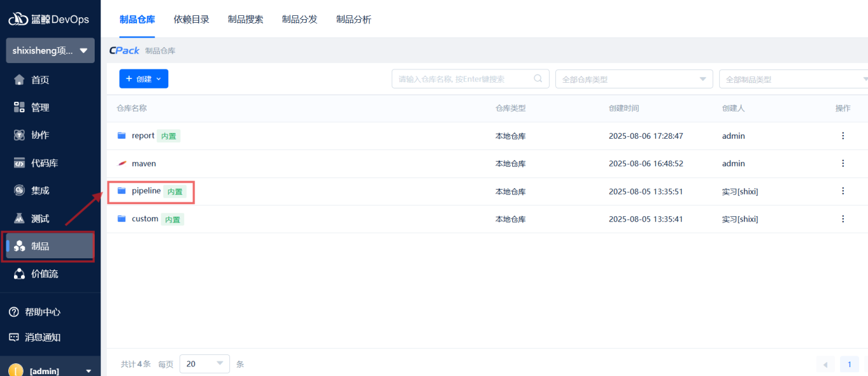
Task: Open the 全部仓库类型 filter dropdown
Action: 634,79
